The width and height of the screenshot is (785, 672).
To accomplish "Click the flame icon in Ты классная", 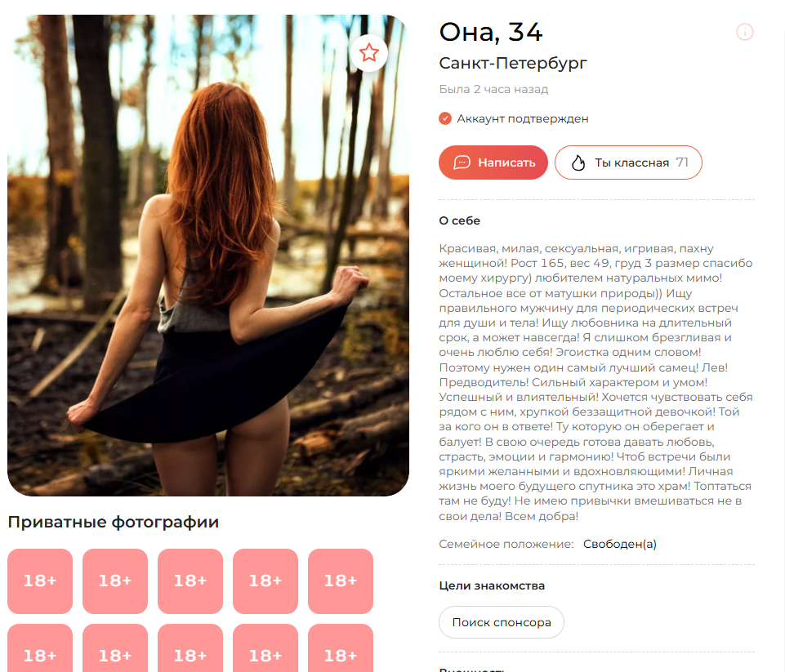I will [578, 162].
